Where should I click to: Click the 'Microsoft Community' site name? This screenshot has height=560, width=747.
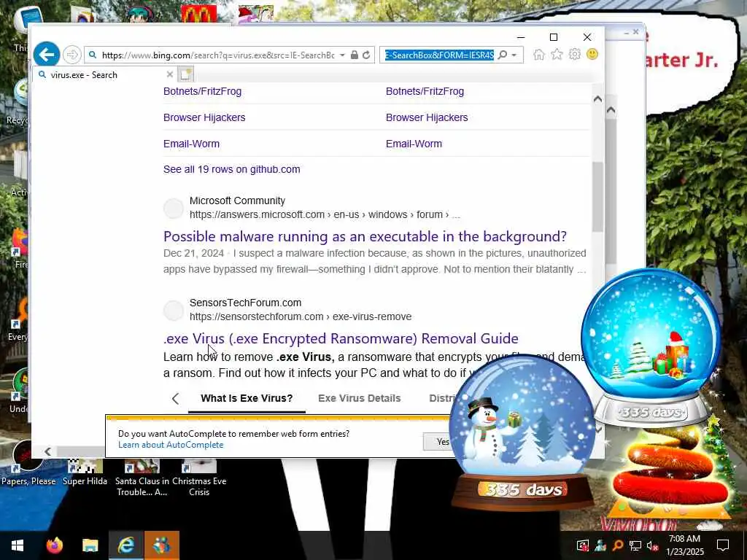pyautogui.click(x=237, y=201)
